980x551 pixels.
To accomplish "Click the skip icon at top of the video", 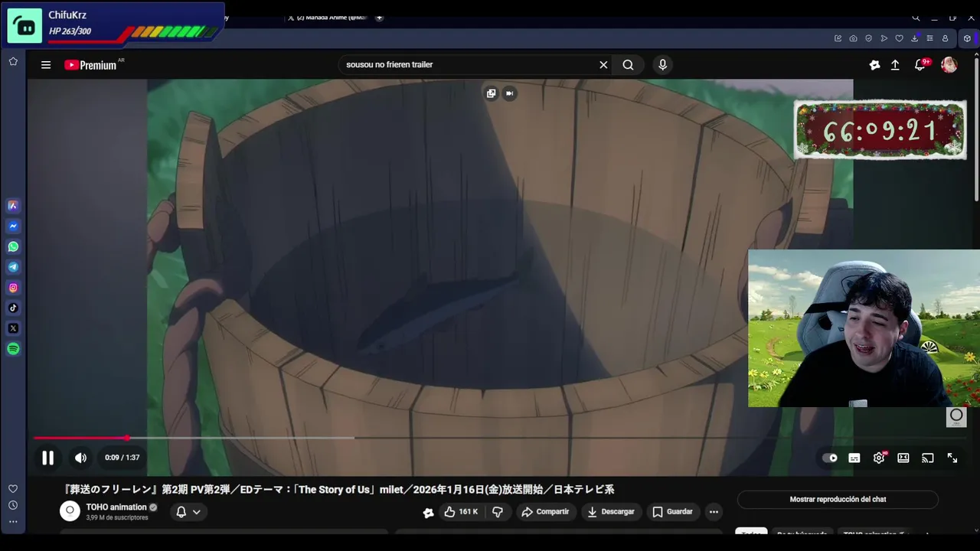I will point(510,93).
